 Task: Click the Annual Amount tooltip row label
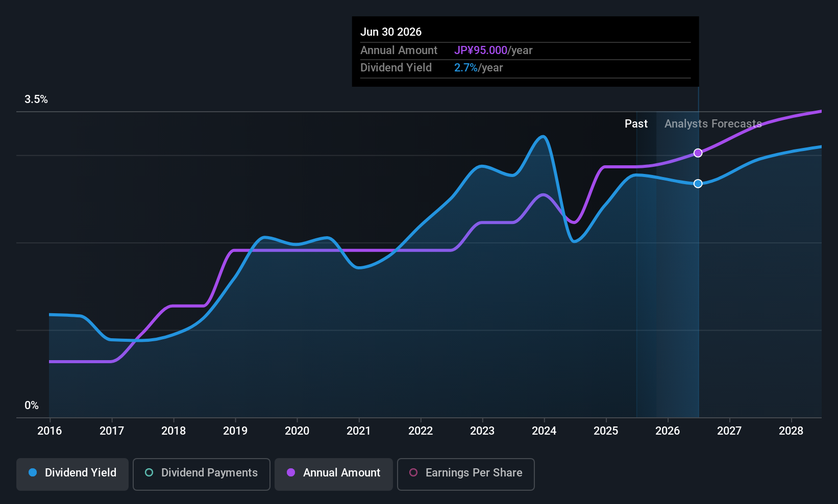(399, 51)
